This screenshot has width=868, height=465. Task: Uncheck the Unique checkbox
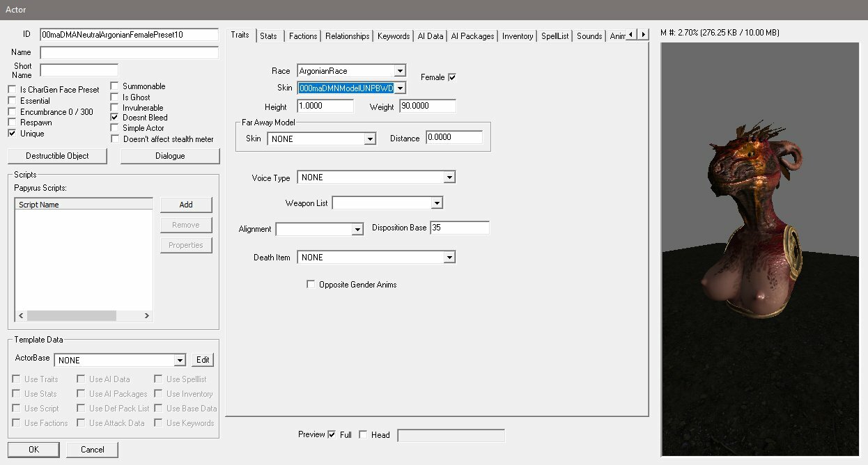(x=12, y=134)
